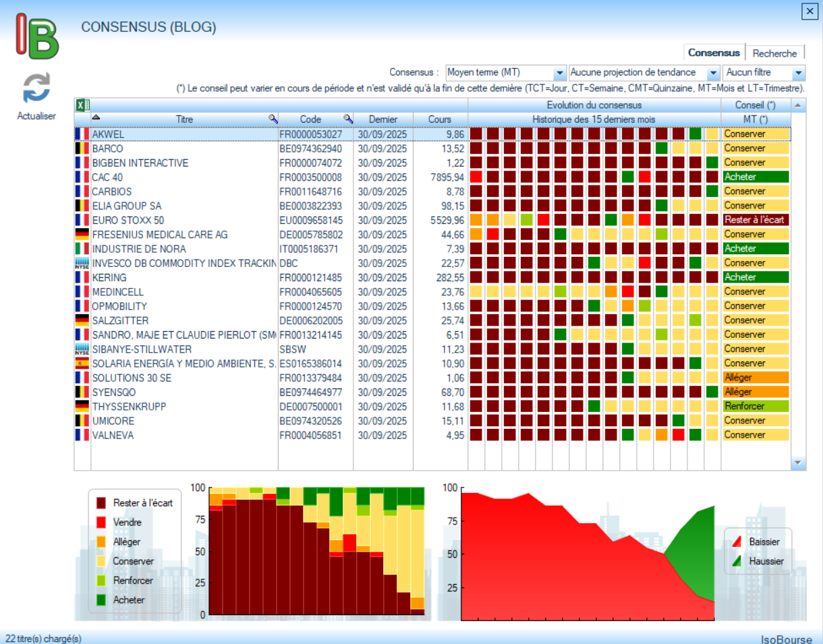The image size is (823, 644).
Task: Click the Acheter dark green legend swatch
Action: click(101, 599)
